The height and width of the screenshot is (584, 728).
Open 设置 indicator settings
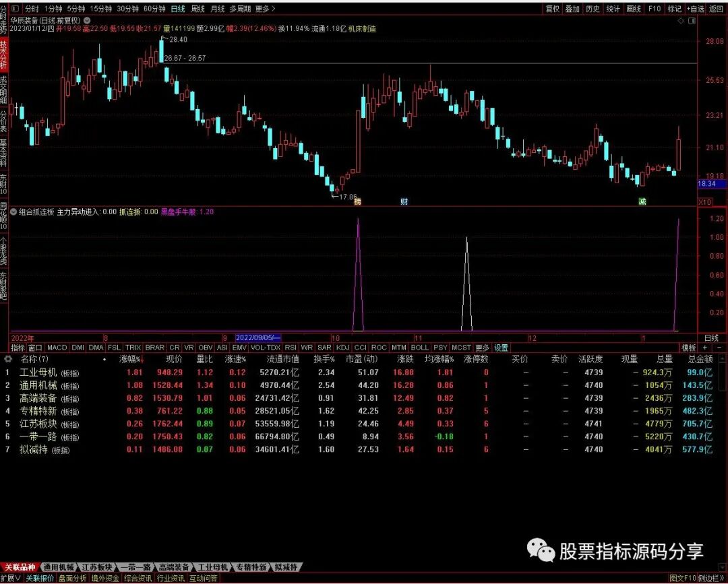point(501,348)
